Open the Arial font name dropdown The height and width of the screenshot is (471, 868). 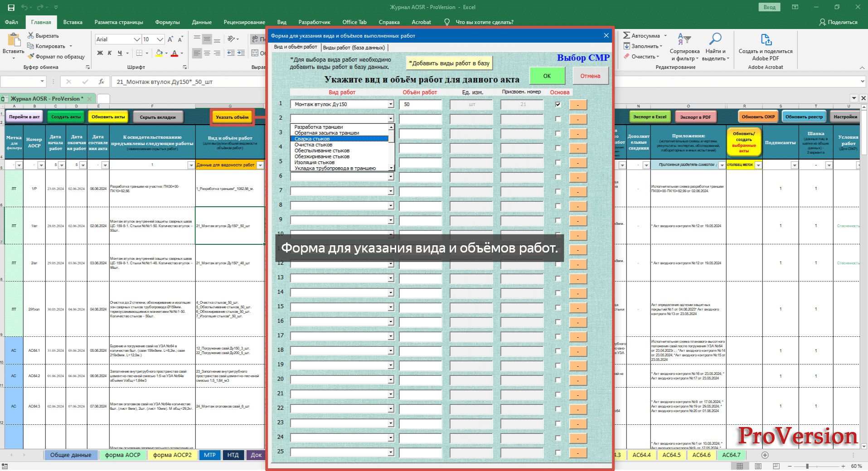pyautogui.click(x=137, y=39)
